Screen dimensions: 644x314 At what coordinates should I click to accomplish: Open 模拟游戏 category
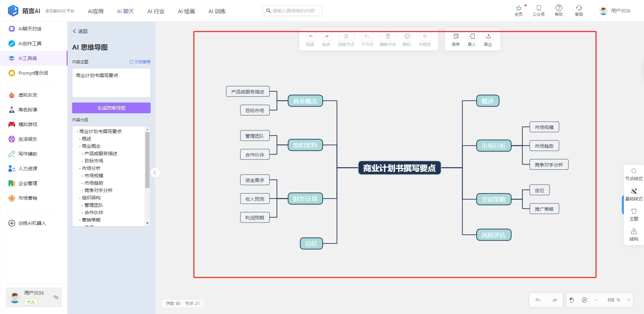click(34, 124)
